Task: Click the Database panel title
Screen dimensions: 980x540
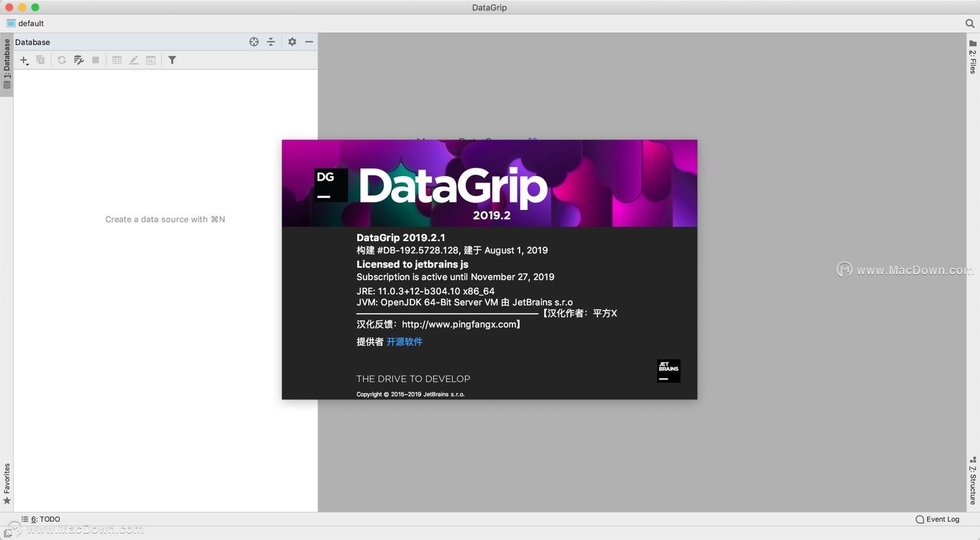Action: (x=32, y=42)
